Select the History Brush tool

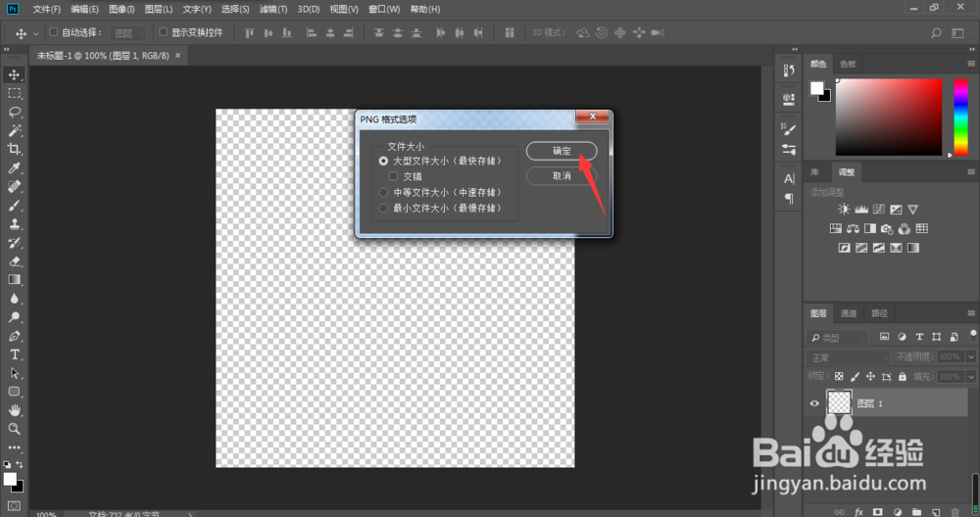(x=14, y=242)
